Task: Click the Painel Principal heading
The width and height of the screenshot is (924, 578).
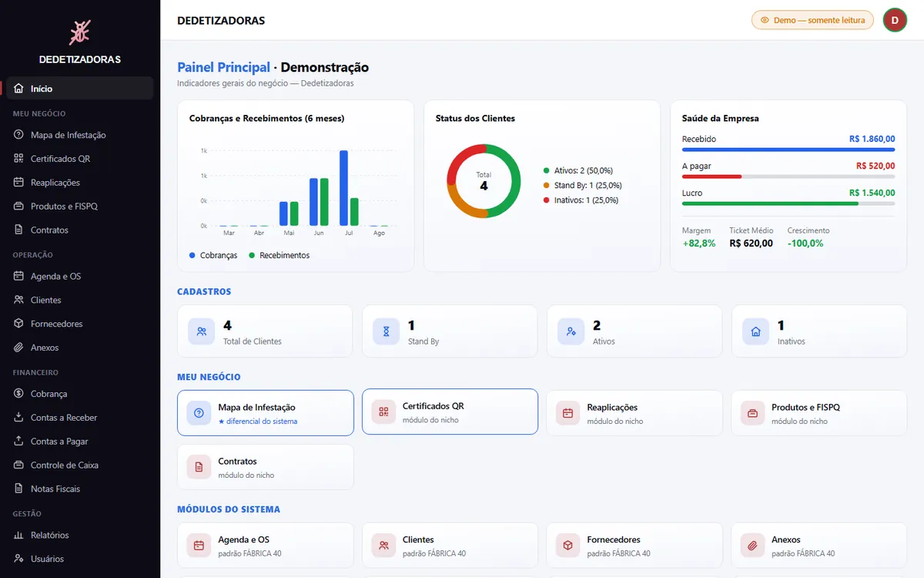Action: pyautogui.click(x=223, y=68)
